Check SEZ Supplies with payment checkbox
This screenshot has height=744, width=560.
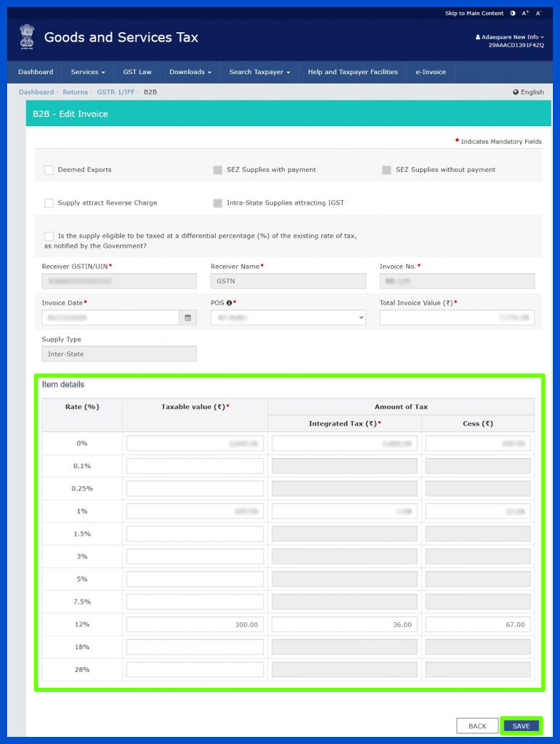pos(217,170)
